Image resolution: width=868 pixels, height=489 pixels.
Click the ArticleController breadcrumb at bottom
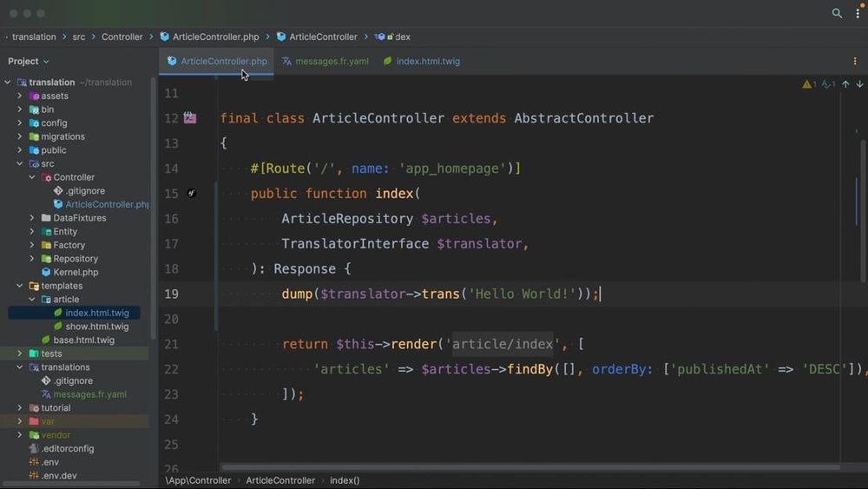[x=280, y=480]
